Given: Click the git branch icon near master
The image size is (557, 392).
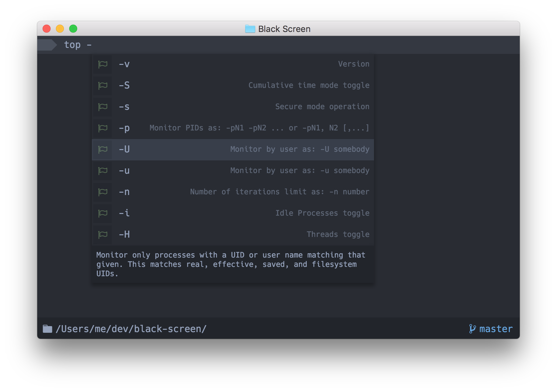Looking at the screenshot, I should click(472, 329).
